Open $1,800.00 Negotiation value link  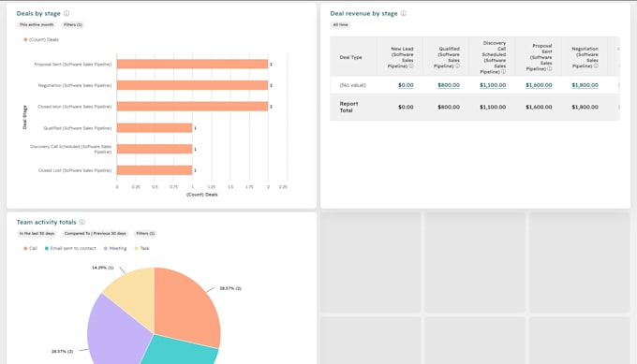585,85
